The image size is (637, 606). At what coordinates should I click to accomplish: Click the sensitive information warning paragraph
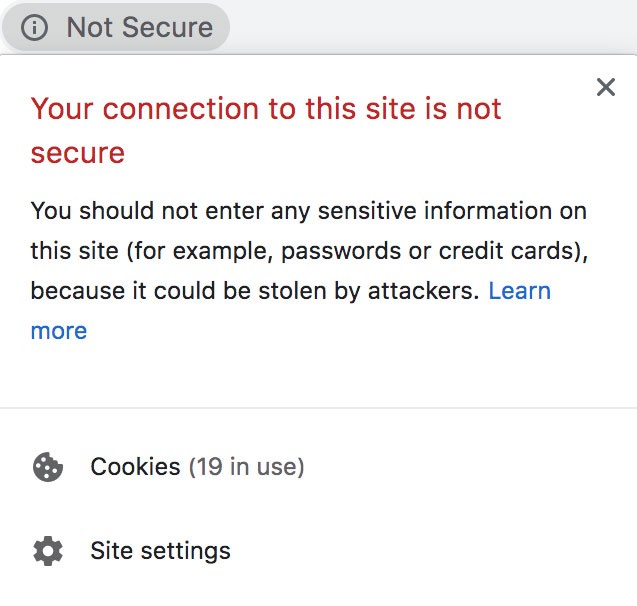pos(310,271)
